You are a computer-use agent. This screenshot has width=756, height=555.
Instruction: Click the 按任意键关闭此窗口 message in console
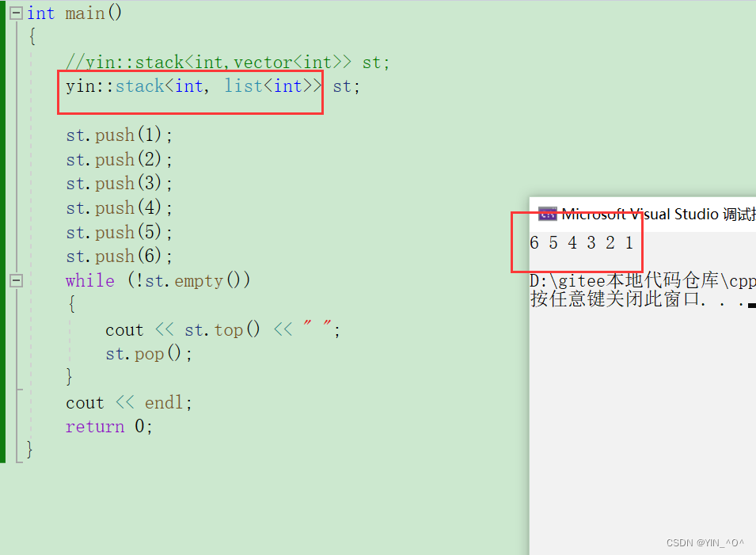[x=641, y=299]
